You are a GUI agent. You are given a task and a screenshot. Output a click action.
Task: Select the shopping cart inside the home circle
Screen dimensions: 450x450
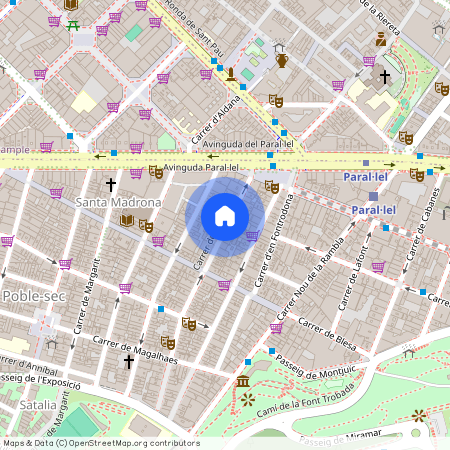point(253,235)
